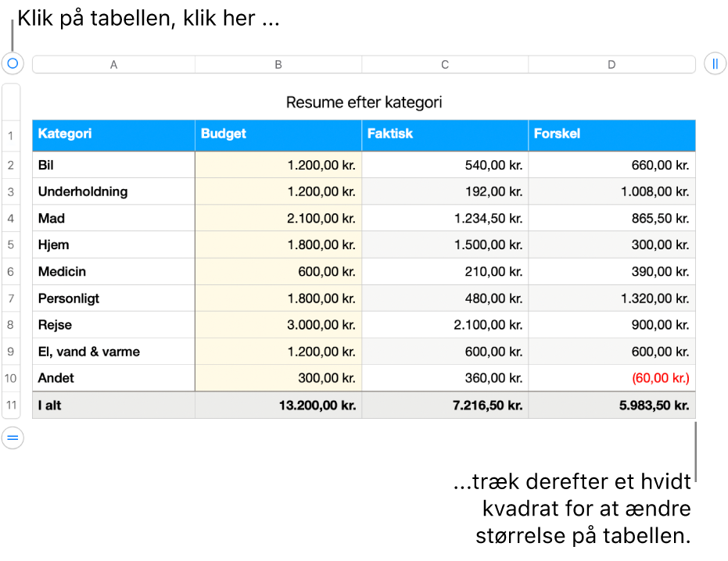Click total faktisk cell '7.216,50 kr.'
The image size is (728, 561).
445,405
